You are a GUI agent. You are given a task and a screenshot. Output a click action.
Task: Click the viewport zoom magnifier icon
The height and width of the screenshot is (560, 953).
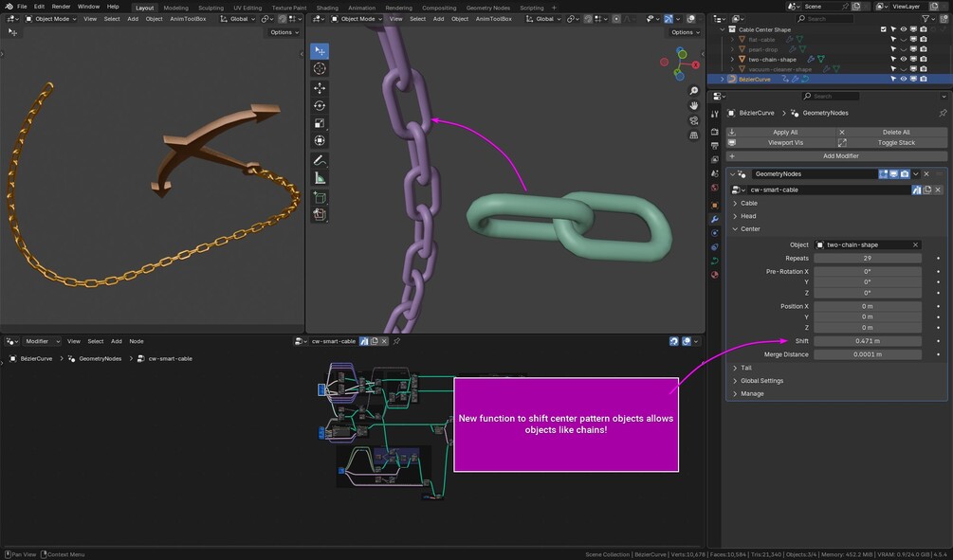click(x=695, y=91)
